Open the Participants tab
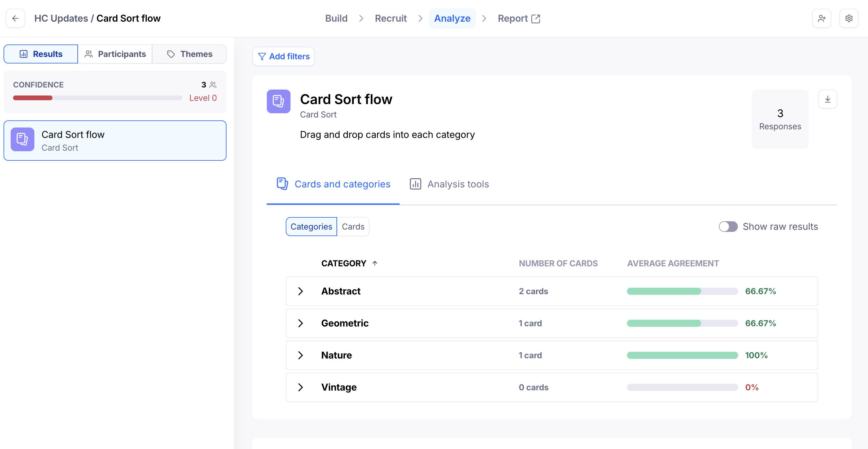868x449 pixels. coord(115,54)
